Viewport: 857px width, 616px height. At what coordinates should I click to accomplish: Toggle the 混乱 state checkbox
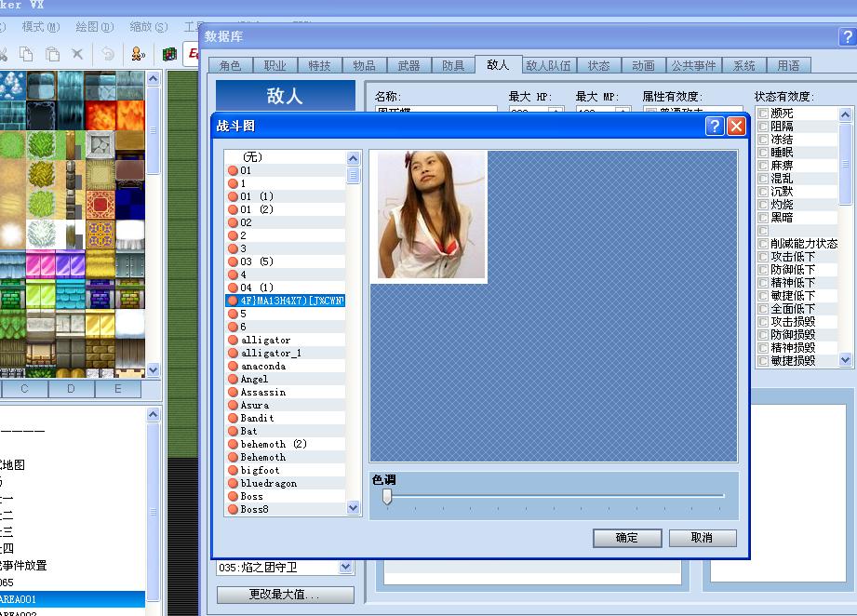coord(763,178)
